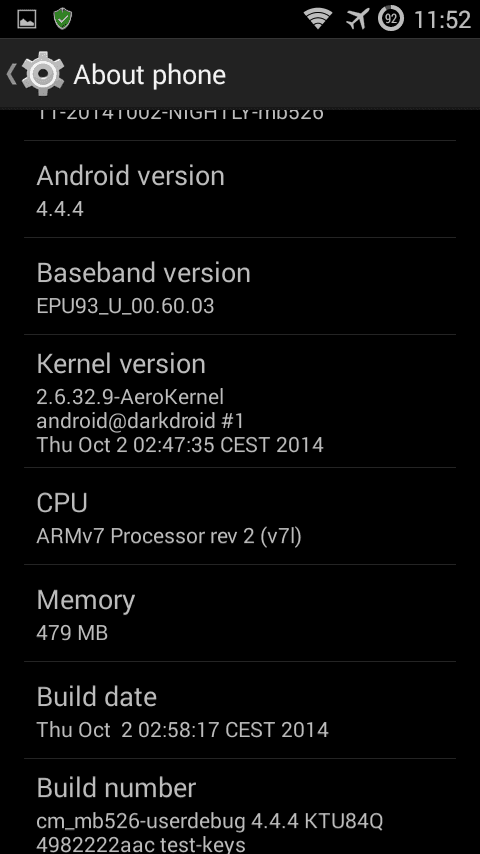
Task: Tap the CPU entry
Action: (240, 516)
